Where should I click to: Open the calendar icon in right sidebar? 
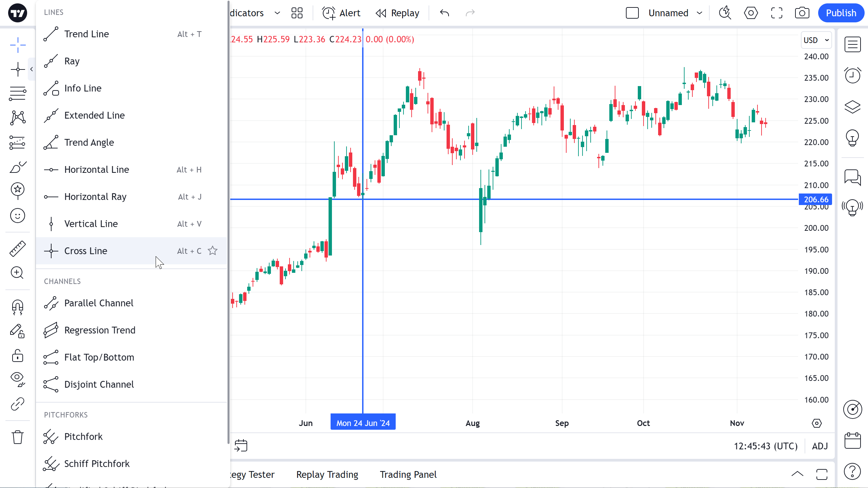[x=852, y=441]
